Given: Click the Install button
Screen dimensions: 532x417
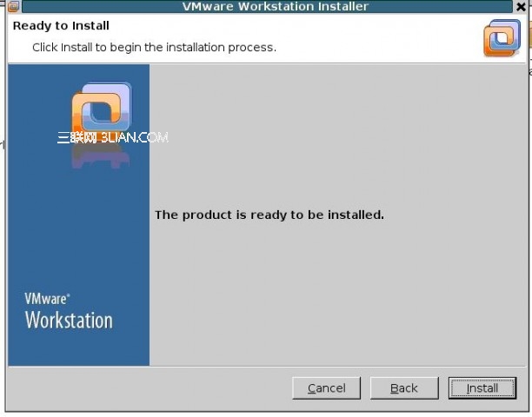Looking at the screenshot, I should tap(482, 387).
